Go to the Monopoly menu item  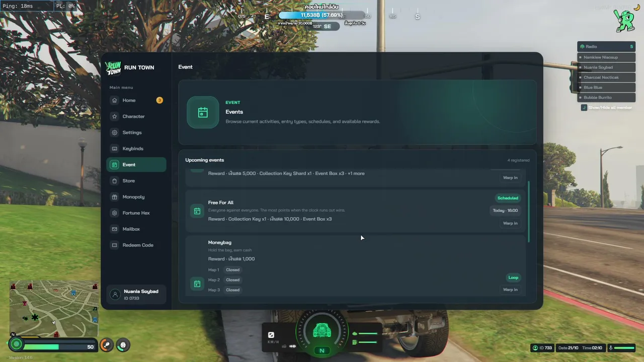coord(136,197)
